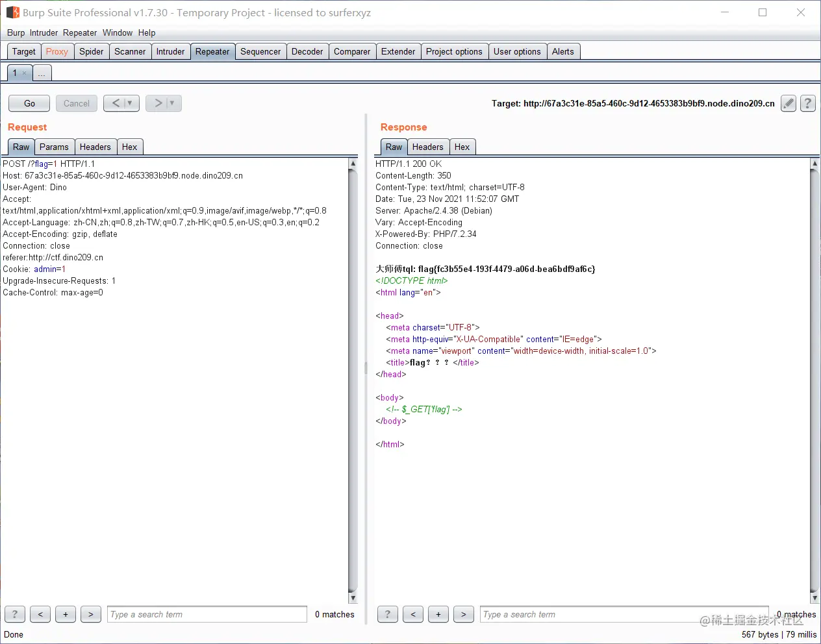Open the Alerts tab
The image size is (821, 644).
(563, 51)
